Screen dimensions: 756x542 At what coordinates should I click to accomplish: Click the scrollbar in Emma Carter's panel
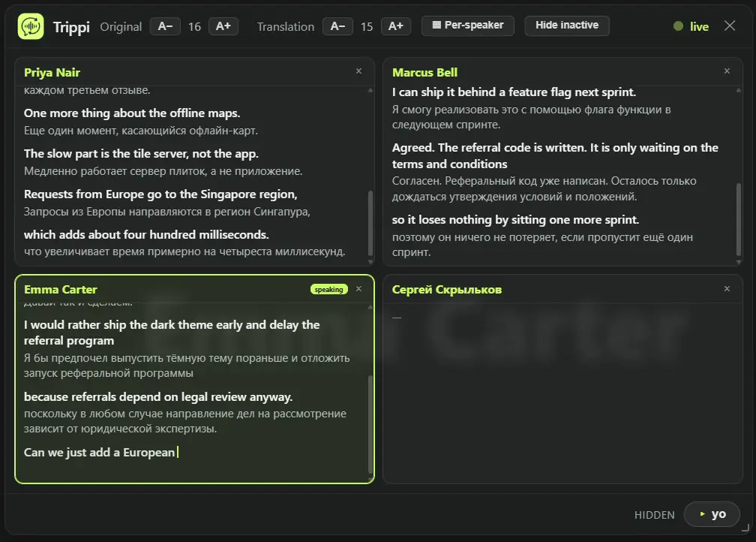tap(370, 424)
